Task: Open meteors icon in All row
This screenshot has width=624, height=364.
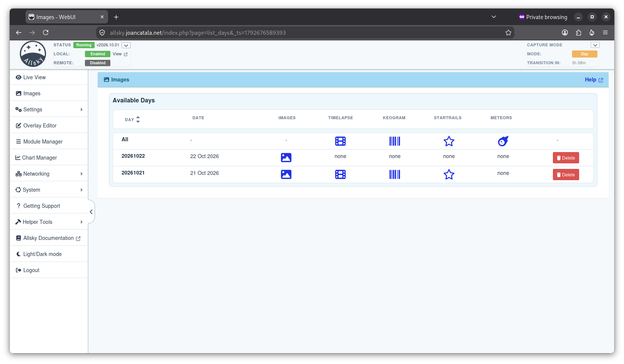Action: 503,141
